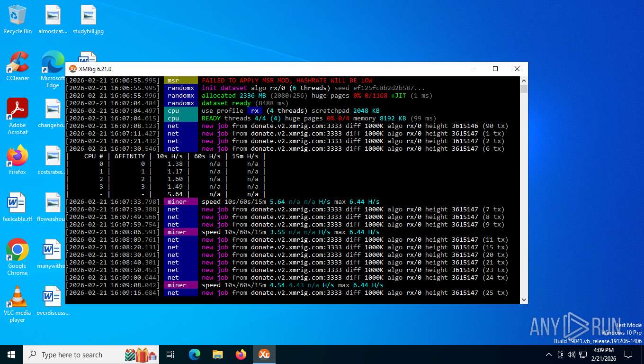
Task: Click the console scrollbar up arrow
Action: click(524, 80)
